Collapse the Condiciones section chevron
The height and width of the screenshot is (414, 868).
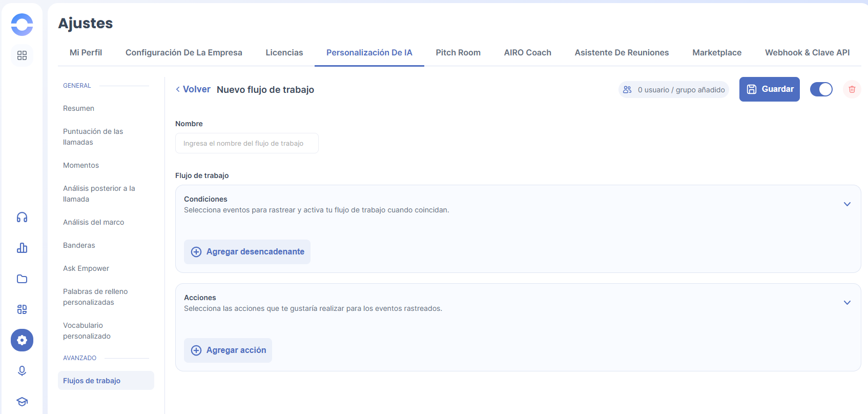tap(847, 204)
